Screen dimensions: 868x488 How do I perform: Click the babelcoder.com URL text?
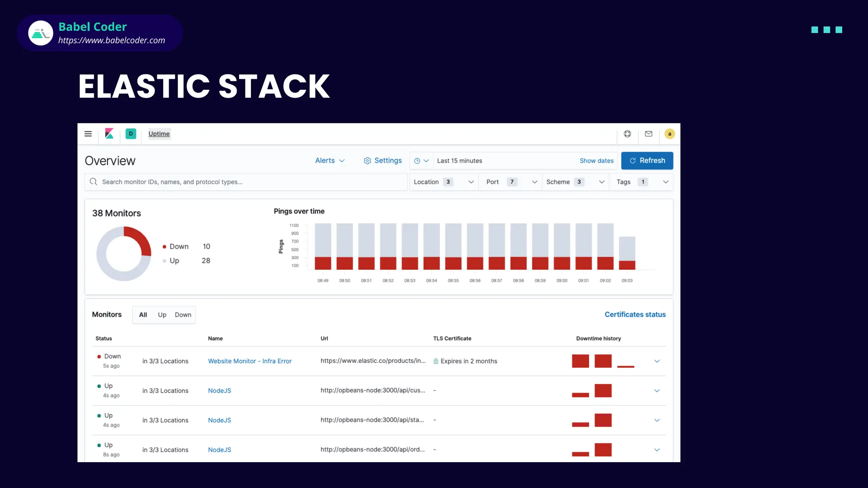coord(112,40)
